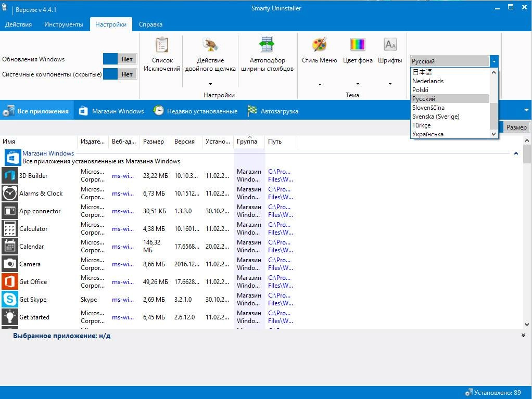
Task: Click the Get Office app icon
Action: (10, 281)
